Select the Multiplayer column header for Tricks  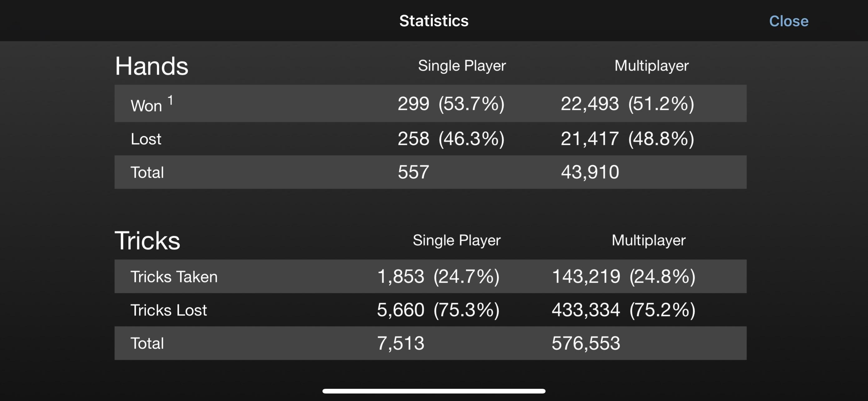point(648,240)
